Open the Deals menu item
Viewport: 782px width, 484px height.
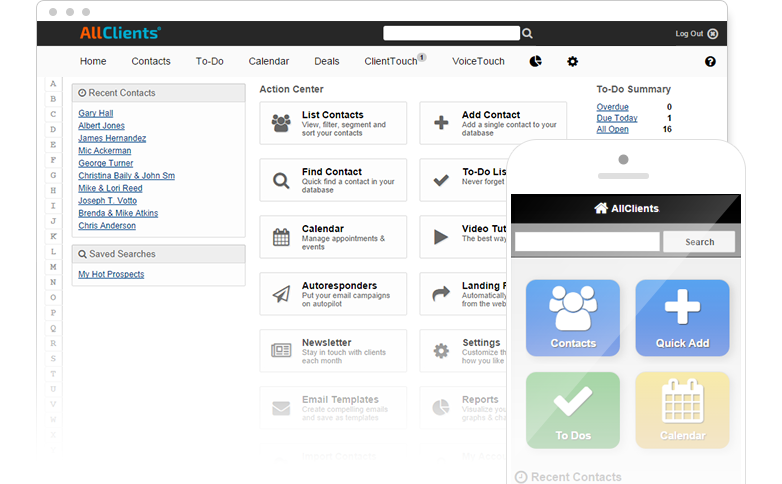click(x=327, y=61)
